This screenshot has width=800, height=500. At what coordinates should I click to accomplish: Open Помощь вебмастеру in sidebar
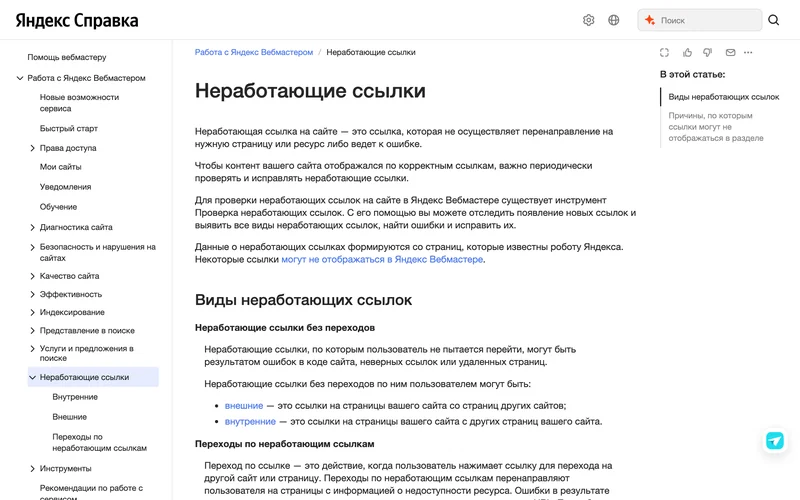pyautogui.click(x=67, y=57)
